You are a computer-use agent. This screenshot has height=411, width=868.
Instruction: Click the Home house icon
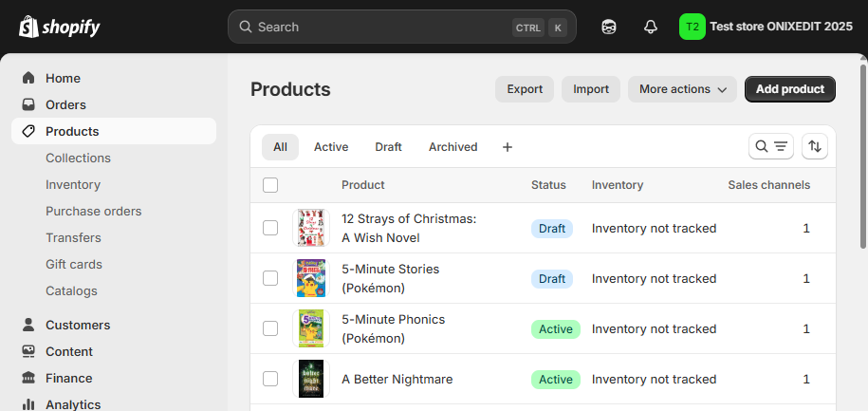tap(28, 78)
